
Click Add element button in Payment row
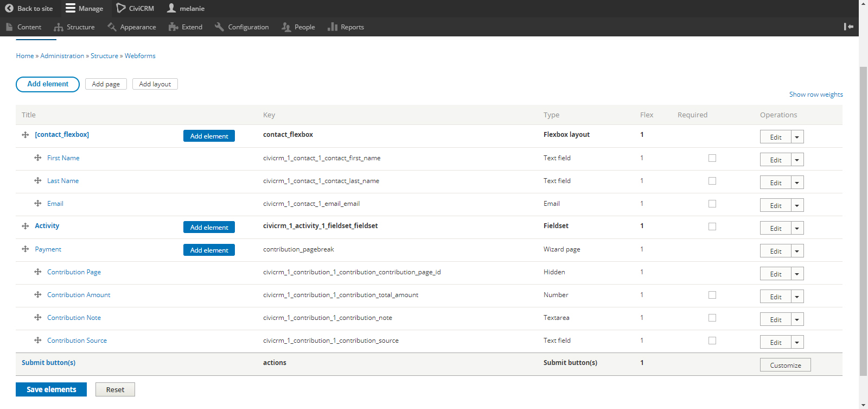209,250
